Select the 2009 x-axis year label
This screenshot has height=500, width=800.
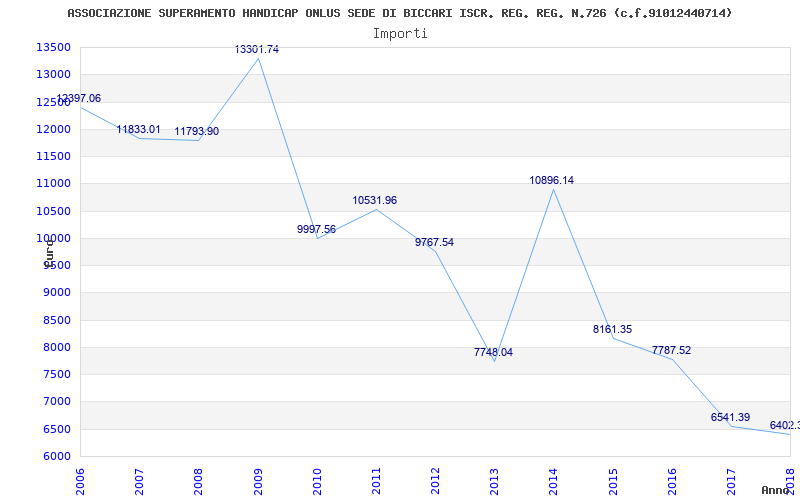258,481
